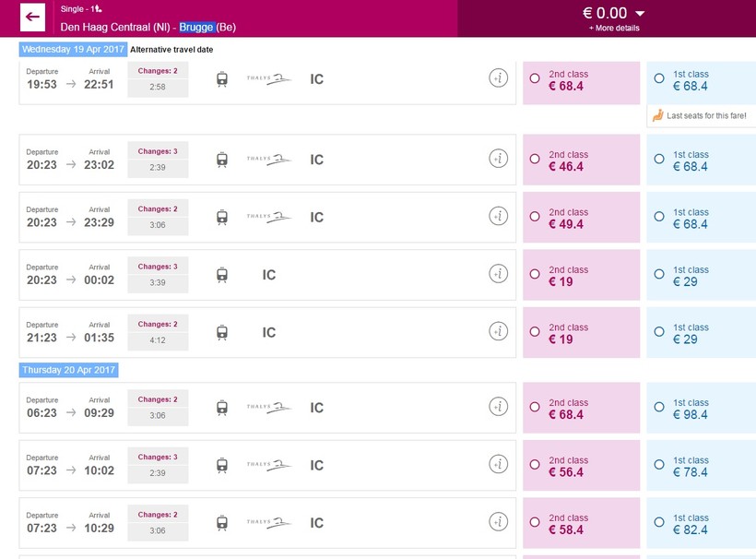The width and height of the screenshot is (756, 559).
Task: Click Thalys logo on 07:23 to 10:02 trip
Action: point(269,465)
